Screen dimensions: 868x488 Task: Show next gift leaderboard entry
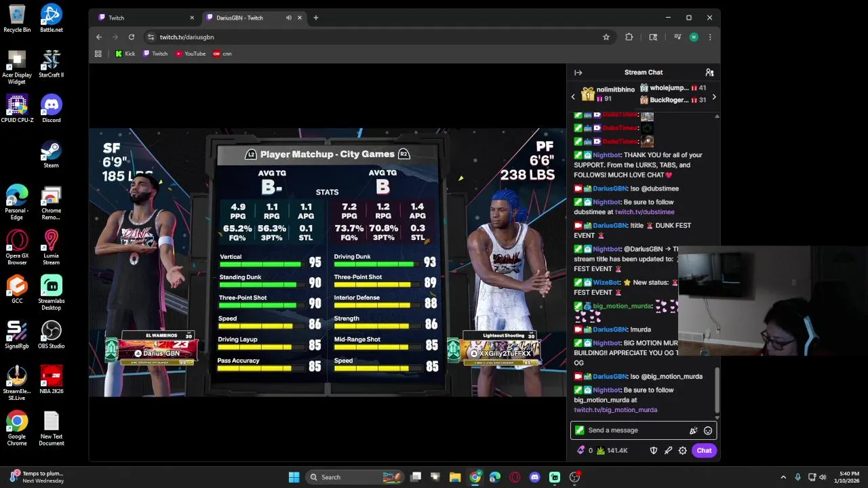(x=713, y=97)
